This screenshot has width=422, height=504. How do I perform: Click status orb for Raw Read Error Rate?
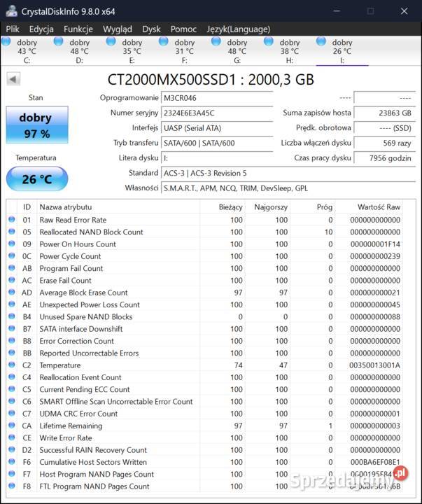point(12,219)
